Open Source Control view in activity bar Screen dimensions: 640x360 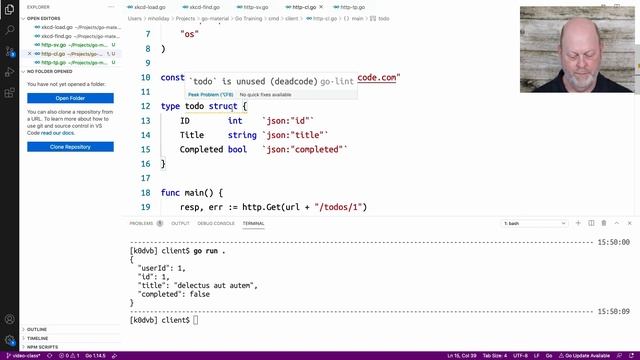click(x=9, y=51)
